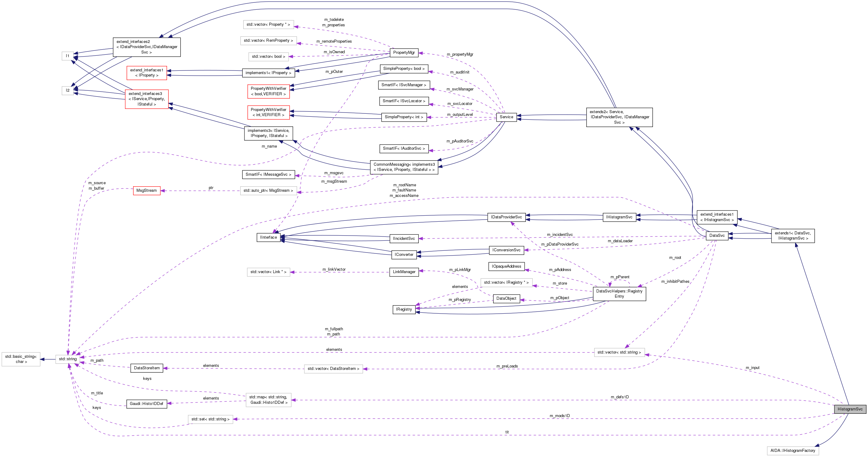
Task: Open the IConversionSvc node
Action: (x=506, y=250)
